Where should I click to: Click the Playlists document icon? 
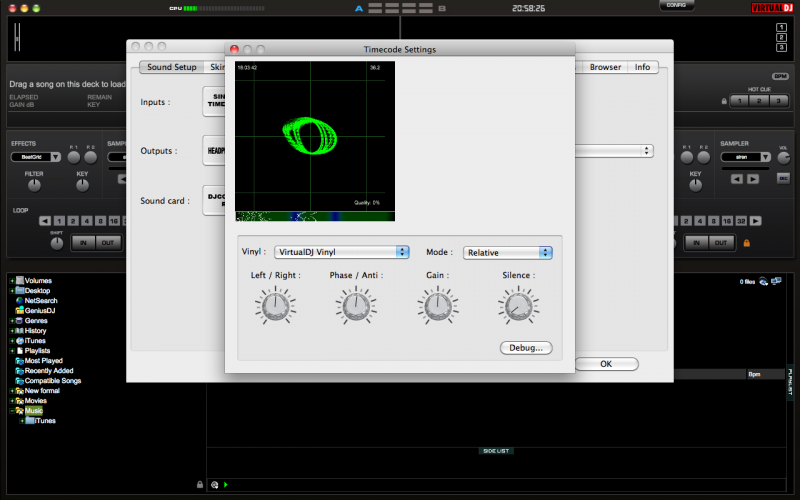click(x=20, y=351)
